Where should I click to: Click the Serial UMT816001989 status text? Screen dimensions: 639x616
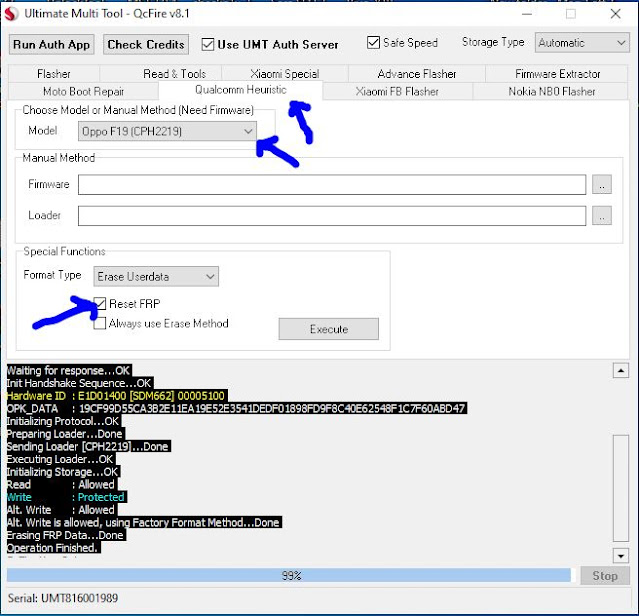(63, 598)
